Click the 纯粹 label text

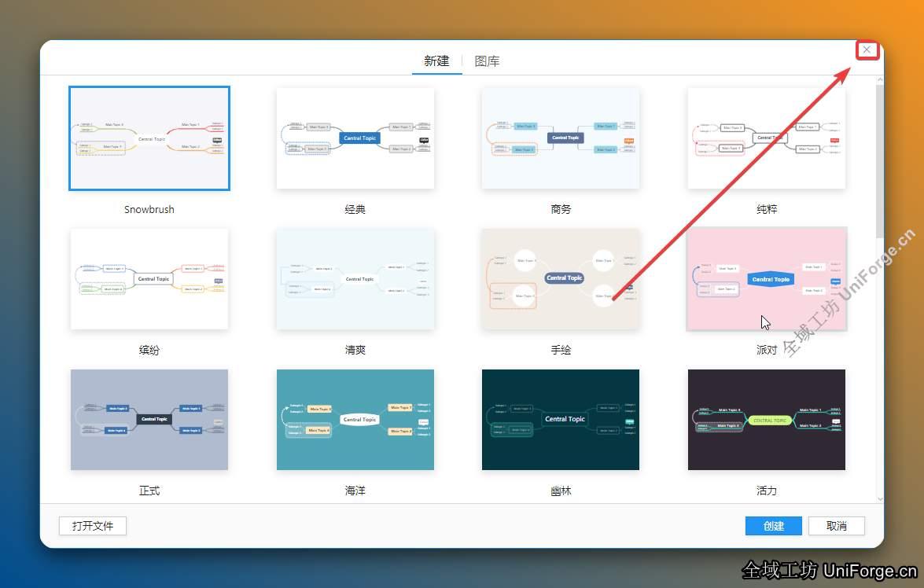point(767,209)
